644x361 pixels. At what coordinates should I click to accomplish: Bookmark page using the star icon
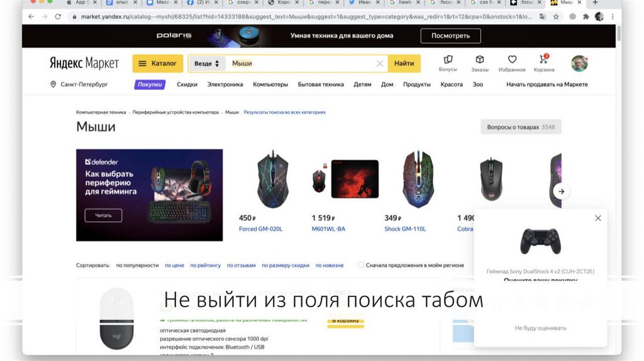(x=556, y=17)
